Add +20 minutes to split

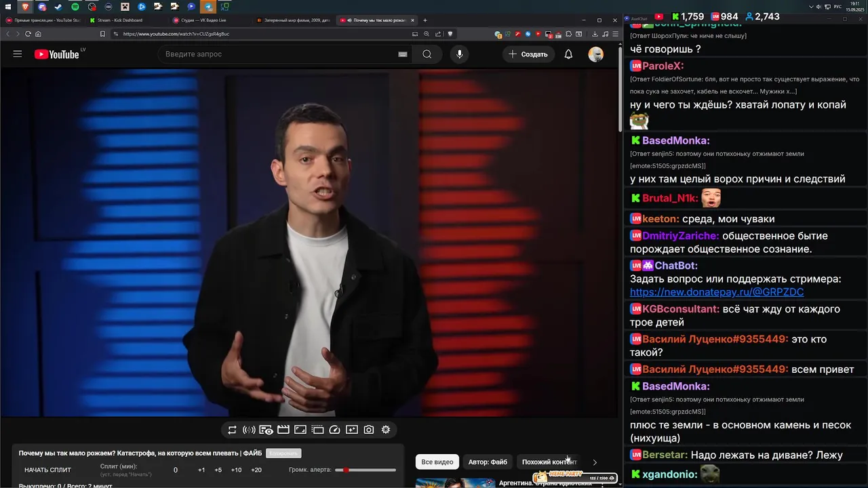[256, 470]
